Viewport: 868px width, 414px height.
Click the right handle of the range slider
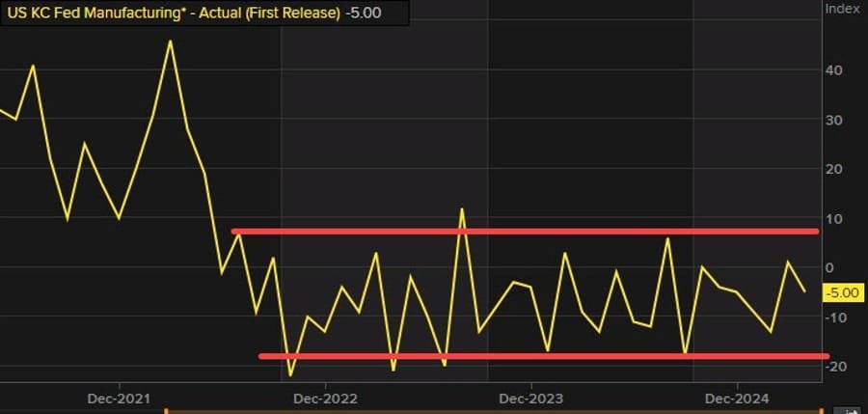pyautogui.click(x=821, y=411)
